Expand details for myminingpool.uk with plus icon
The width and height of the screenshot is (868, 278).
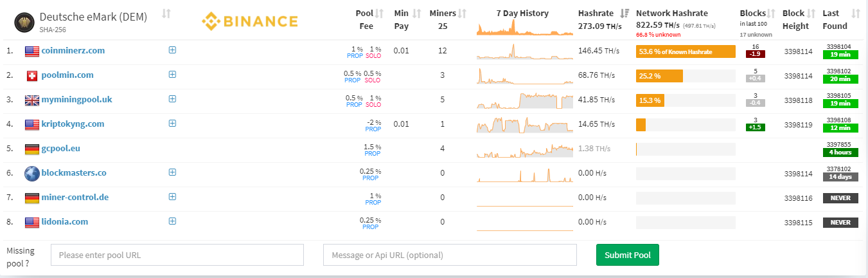[172, 99]
